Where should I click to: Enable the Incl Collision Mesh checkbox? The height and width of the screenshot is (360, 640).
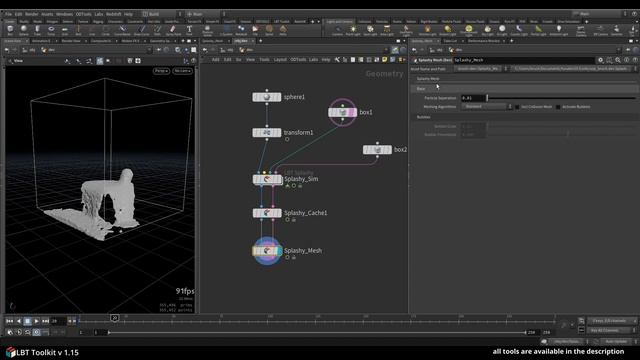pos(517,107)
